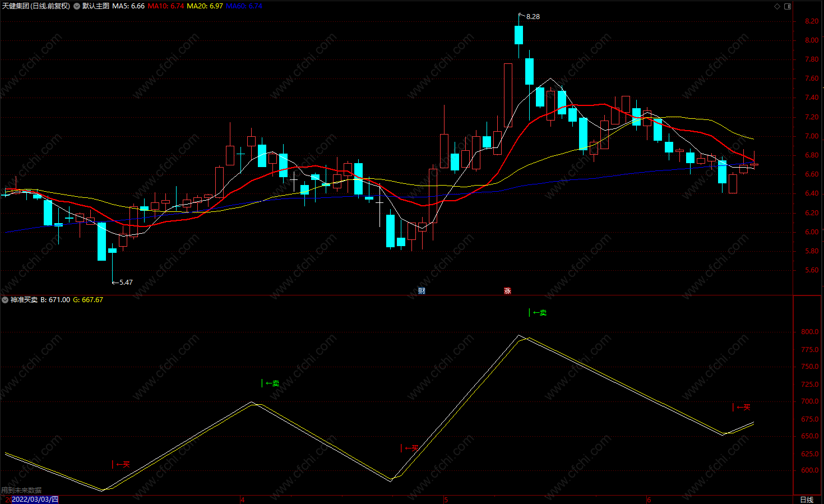The height and width of the screenshot is (504, 824).
Task: Click the diamond icon at chart top-right
Action: [777, 6]
